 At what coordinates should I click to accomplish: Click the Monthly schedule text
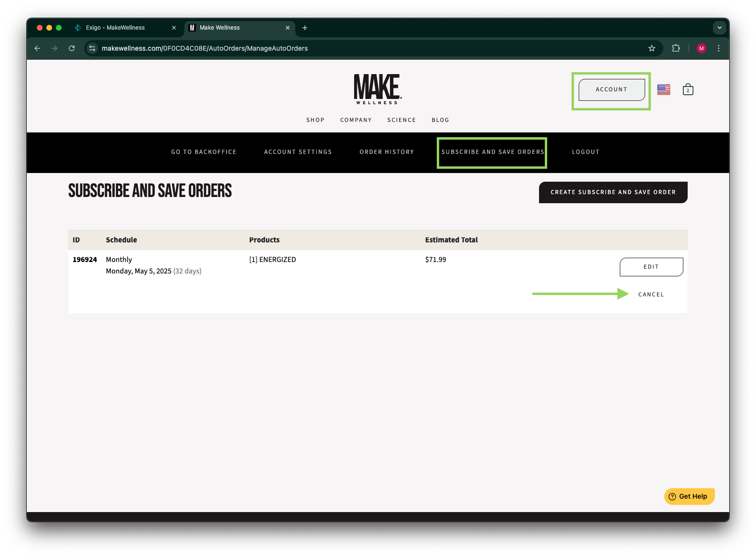pos(119,260)
